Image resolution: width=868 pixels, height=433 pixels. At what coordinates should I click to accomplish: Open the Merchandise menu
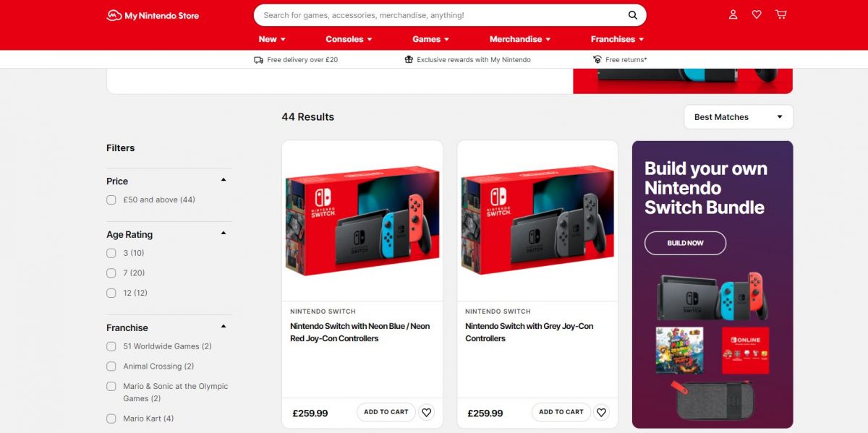coord(520,39)
